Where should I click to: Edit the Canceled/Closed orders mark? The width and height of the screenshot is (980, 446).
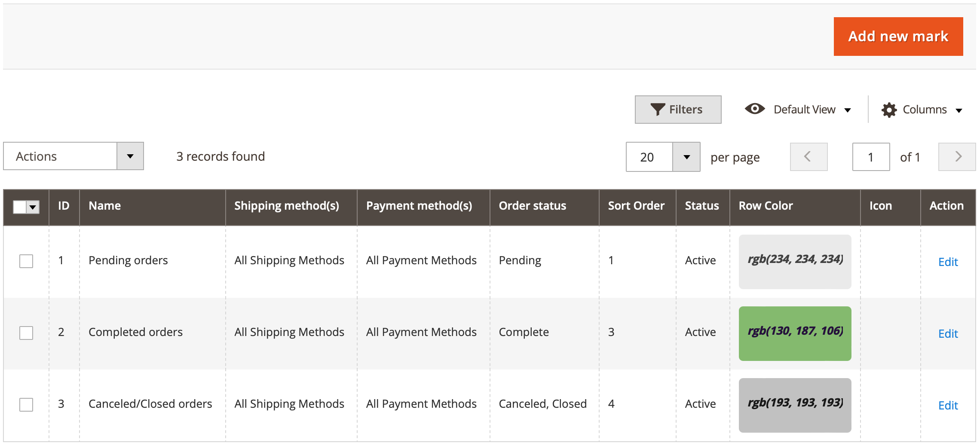[x=948, y=405]
